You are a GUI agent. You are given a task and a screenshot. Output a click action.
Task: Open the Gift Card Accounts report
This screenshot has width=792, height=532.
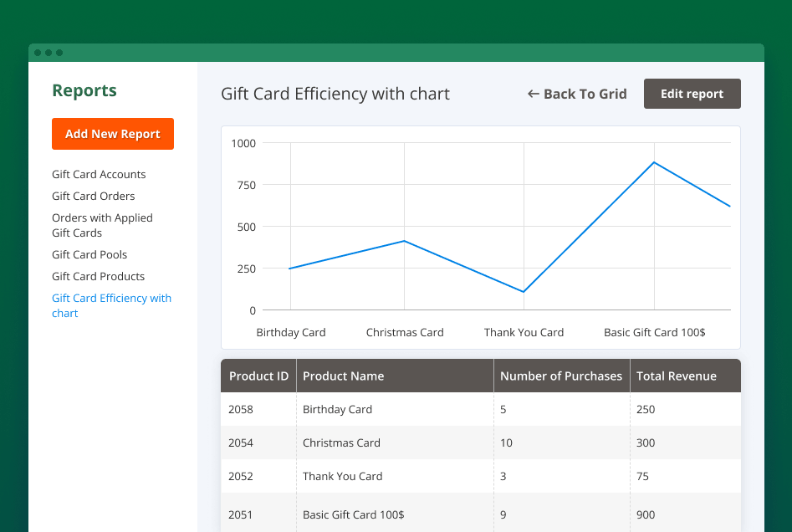click(x=98, y=174)
